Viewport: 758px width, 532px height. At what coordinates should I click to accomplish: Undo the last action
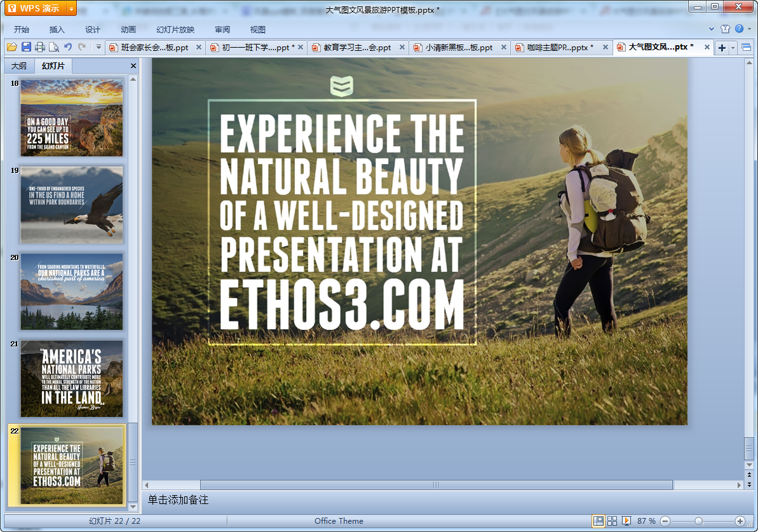coord(68,47)
